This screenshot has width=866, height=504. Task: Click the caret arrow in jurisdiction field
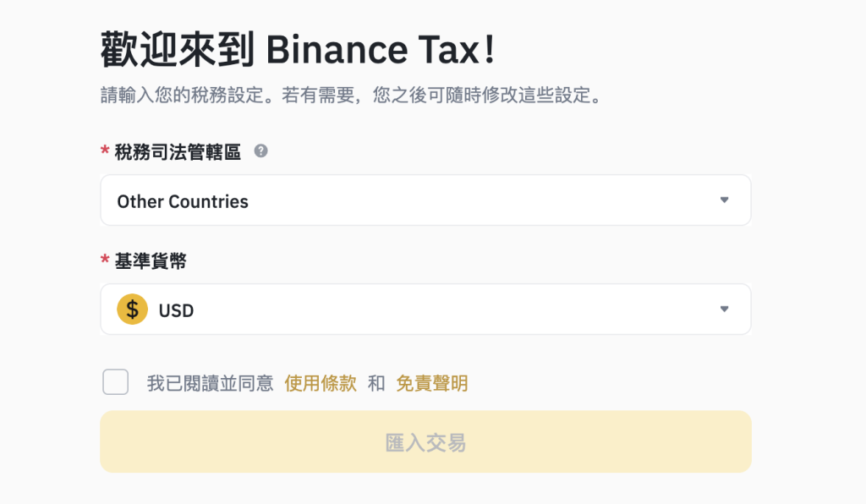coord(724,200)
